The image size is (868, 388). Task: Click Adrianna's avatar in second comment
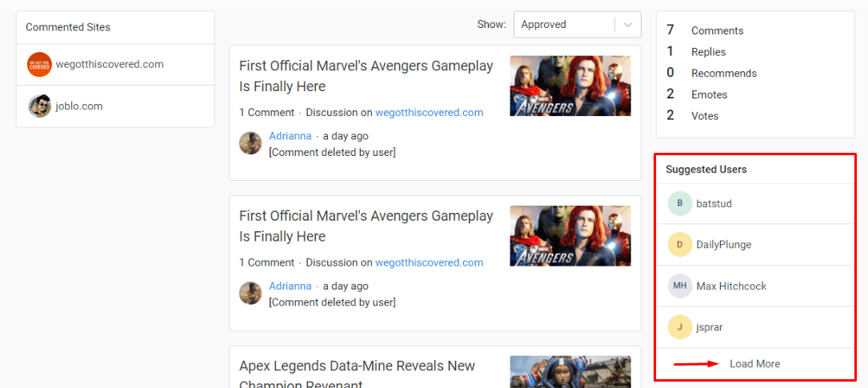click(x=250, y=293)
